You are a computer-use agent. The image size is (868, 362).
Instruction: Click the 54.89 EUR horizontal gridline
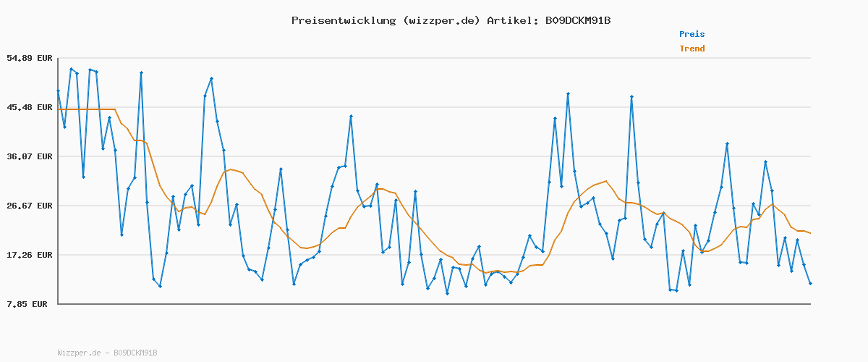tap(434, 58)
